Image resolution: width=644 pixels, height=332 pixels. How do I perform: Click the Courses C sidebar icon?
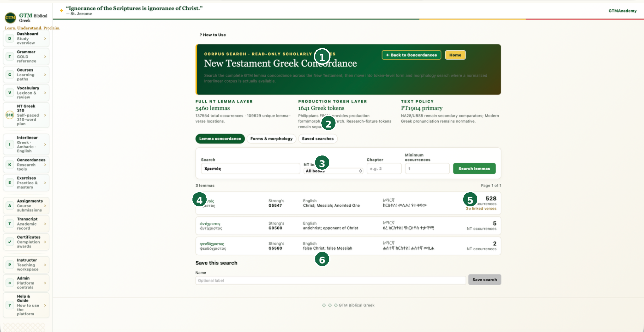10,75
